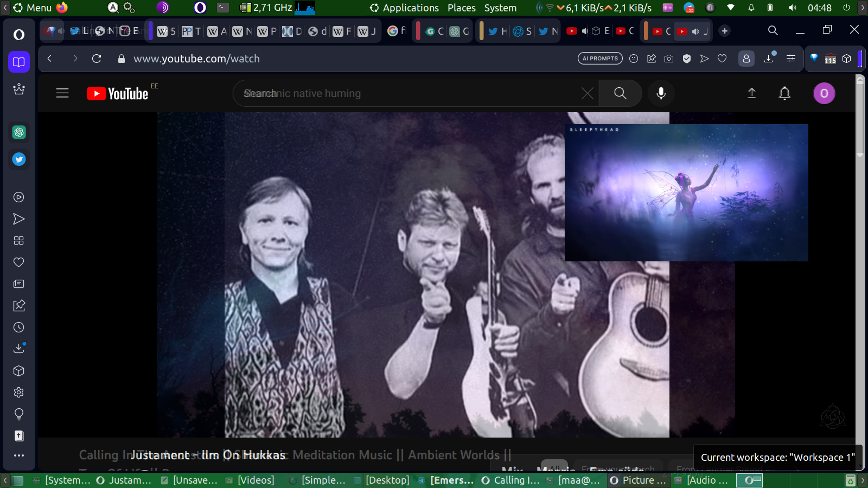
Task: Open ChatGPT in the Opera sidebar
Action: point(19,132)
